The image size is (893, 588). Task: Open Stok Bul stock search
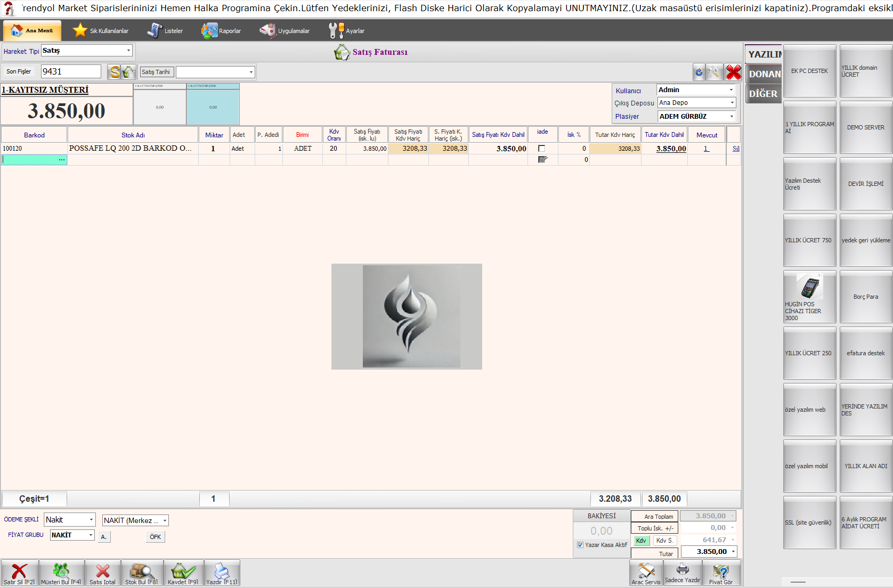[142, 572]
